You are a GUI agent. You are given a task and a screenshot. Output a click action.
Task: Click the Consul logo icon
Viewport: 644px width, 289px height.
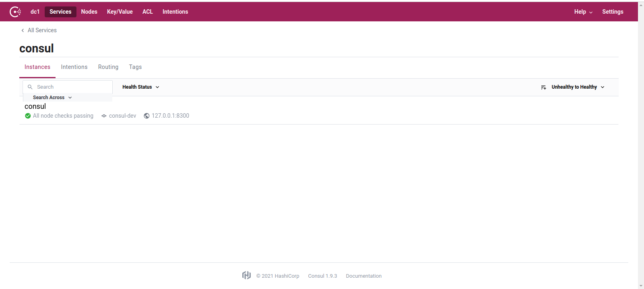[15, 12]
